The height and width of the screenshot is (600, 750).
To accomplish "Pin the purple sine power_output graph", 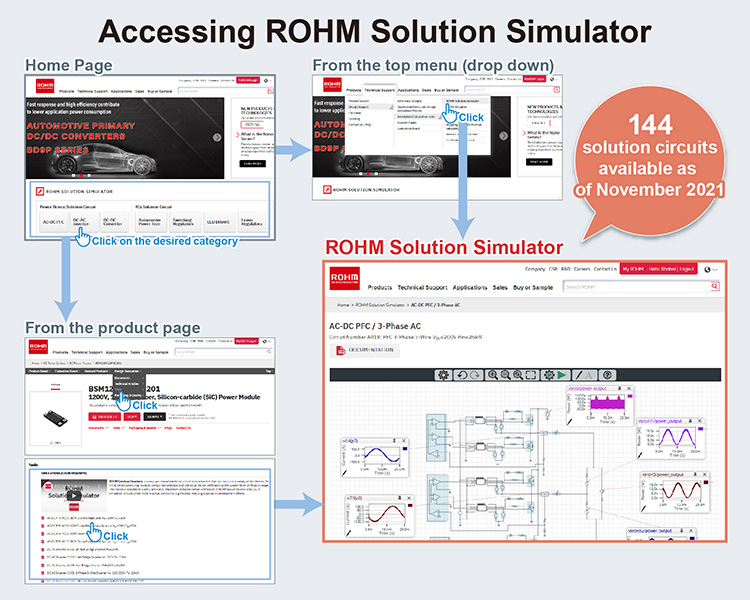I will [x=691, y=421].
